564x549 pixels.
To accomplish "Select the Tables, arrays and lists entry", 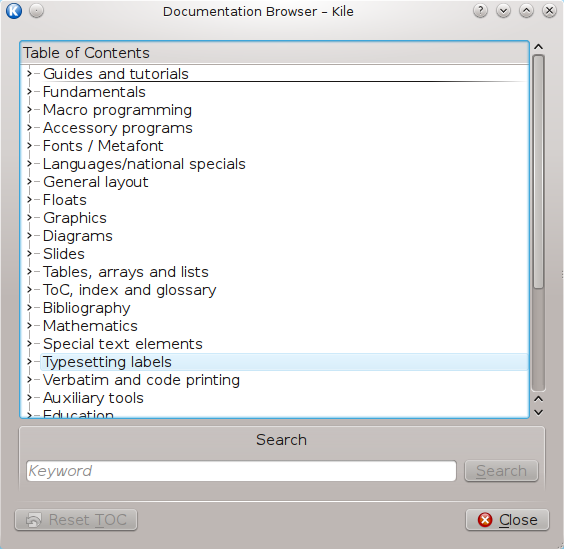I will pyautogui.click(x=126, y=272).
